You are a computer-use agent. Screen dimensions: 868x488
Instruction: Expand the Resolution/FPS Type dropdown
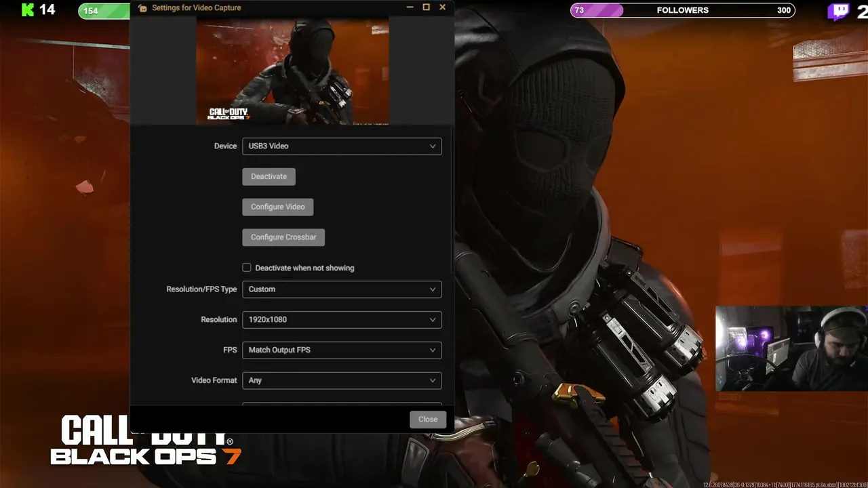click(342, 289)
